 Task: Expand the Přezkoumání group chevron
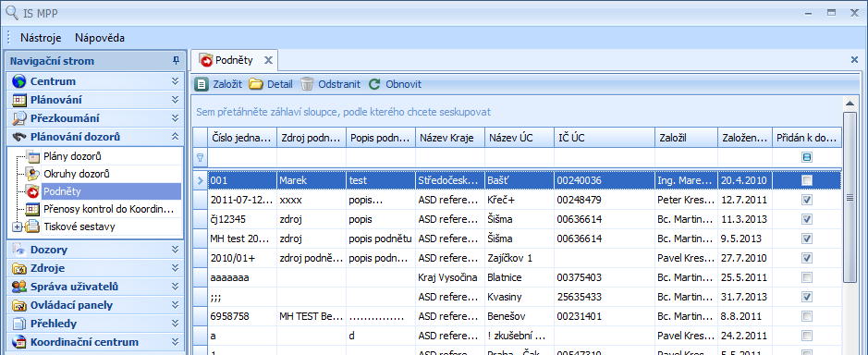[175, 118]
